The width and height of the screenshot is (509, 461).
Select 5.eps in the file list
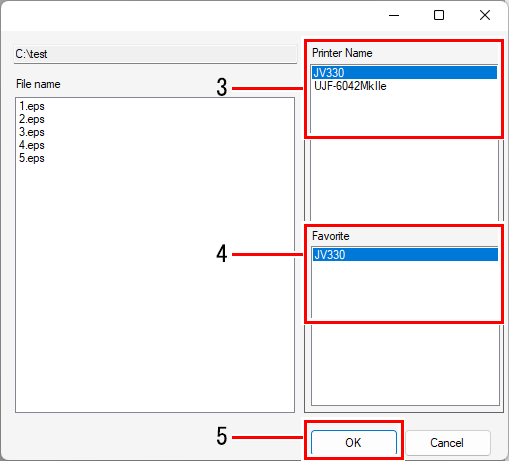point(32,158)
